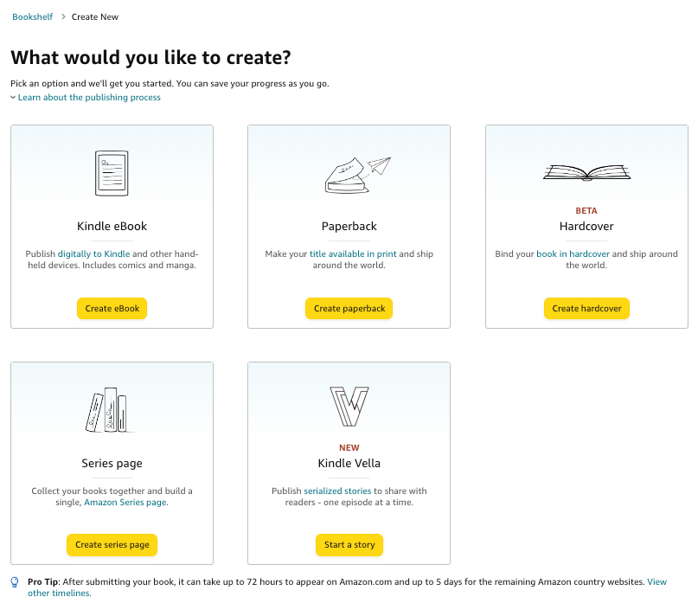The image size is (698, 616).
Task: Open the View other timelines link
Action: tap(656, 582)
